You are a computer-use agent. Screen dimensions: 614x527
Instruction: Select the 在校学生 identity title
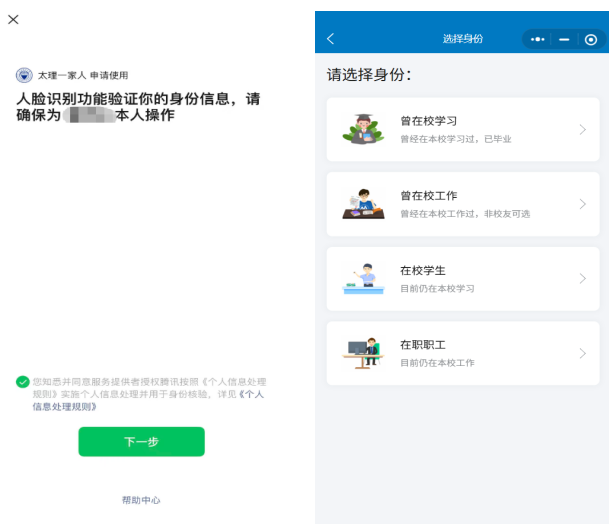point(422,270)
